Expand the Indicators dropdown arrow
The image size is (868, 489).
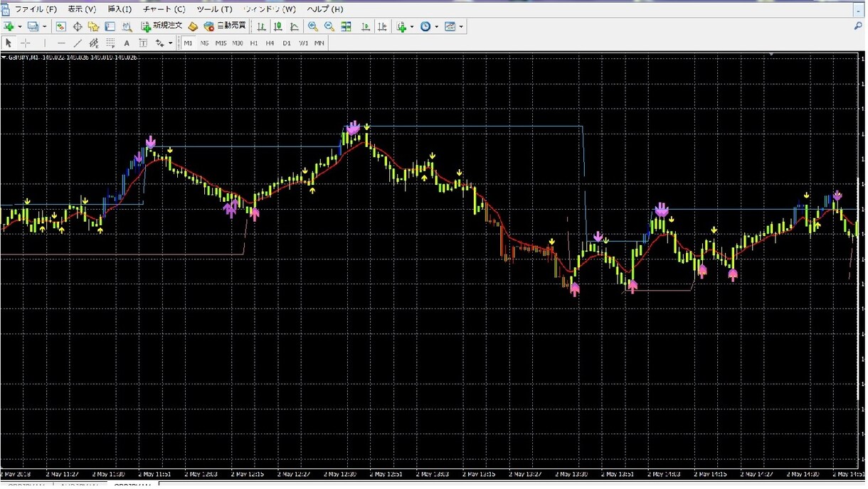[412, 26]
